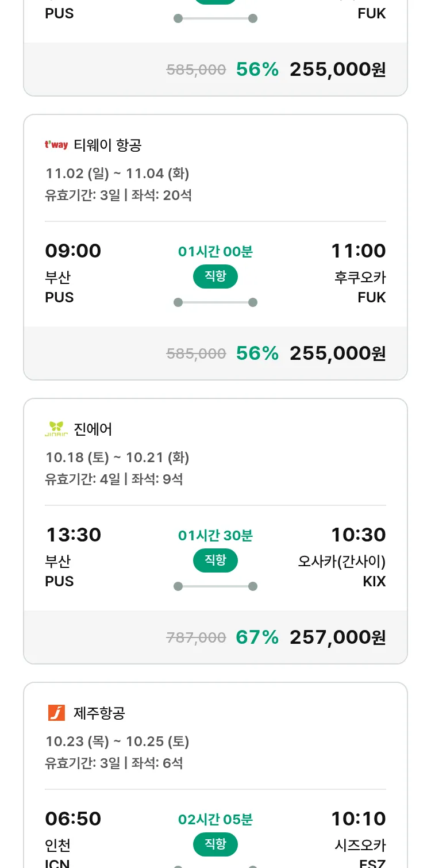The width and height of the screenshot is (431, 868).
Task: Click the Jin Air butterfly logo
Action: [x=56, y=429]
